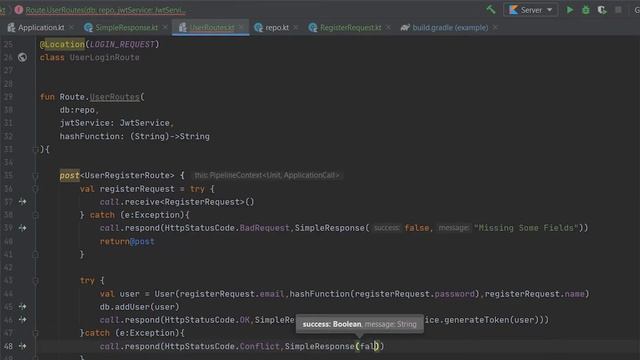Image resolution: width=640 pixels, height=360 pixels.
Task: Click the class icon on repo.kt tab
Action: point(258,27)
